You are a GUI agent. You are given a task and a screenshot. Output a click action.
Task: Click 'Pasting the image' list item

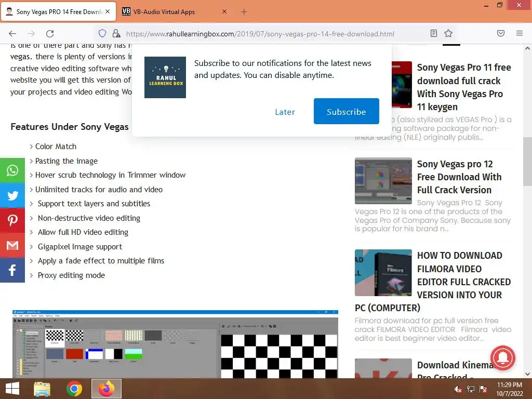pos(66,161)
